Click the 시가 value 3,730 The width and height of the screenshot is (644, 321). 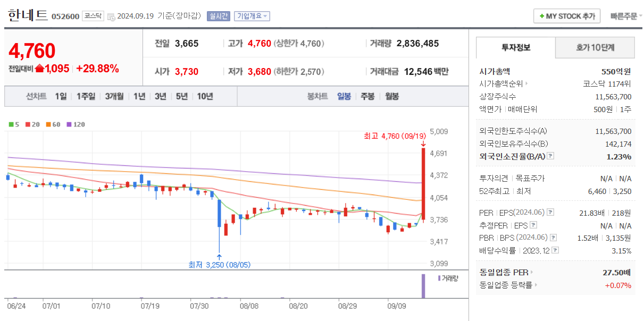187,71
